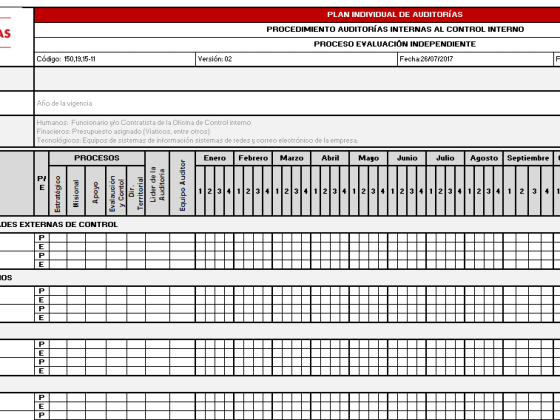560x420 pixels.
Task: Select week 4 under Septiembre
Action: [x=547, y=191]
